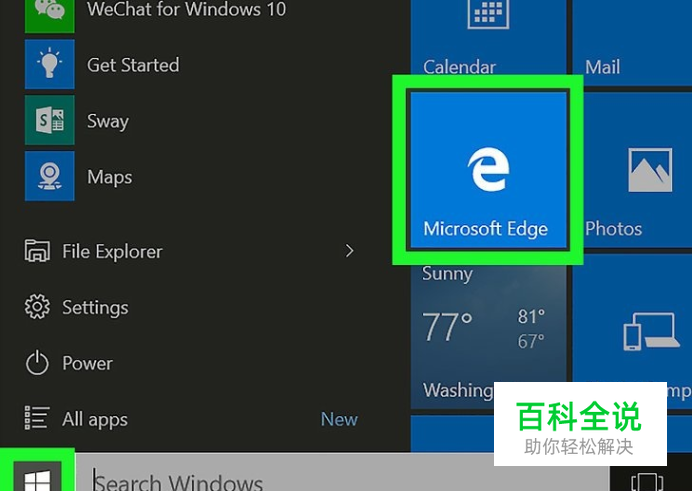Image resolution: width=692 pixels, height=491 pixels.
Task: Open the Settings menu entry
Action: tap(190, 307)
